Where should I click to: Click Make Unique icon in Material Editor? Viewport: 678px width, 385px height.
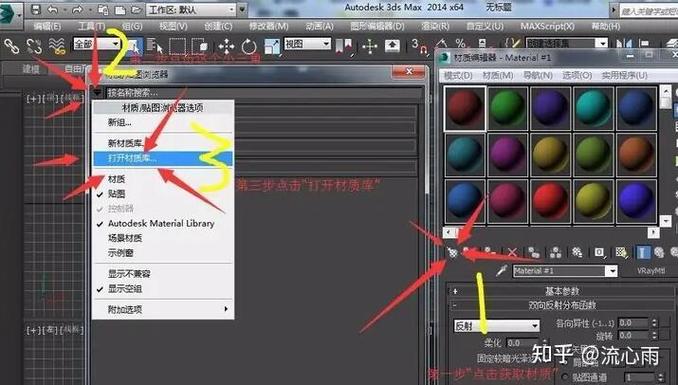[x=556, y=252]
